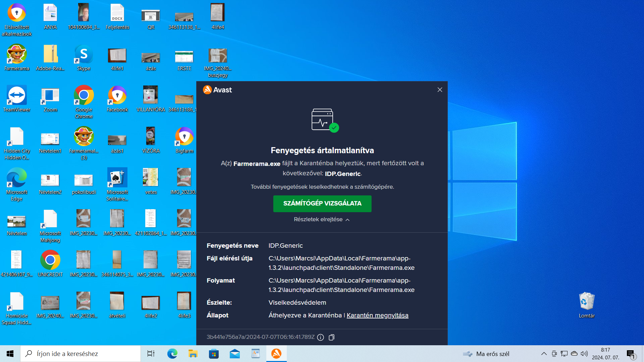This screenshot has height=362, width=644.
Task: Collapse details via Részletek elrejtése
Action: [x=322, y=219]
